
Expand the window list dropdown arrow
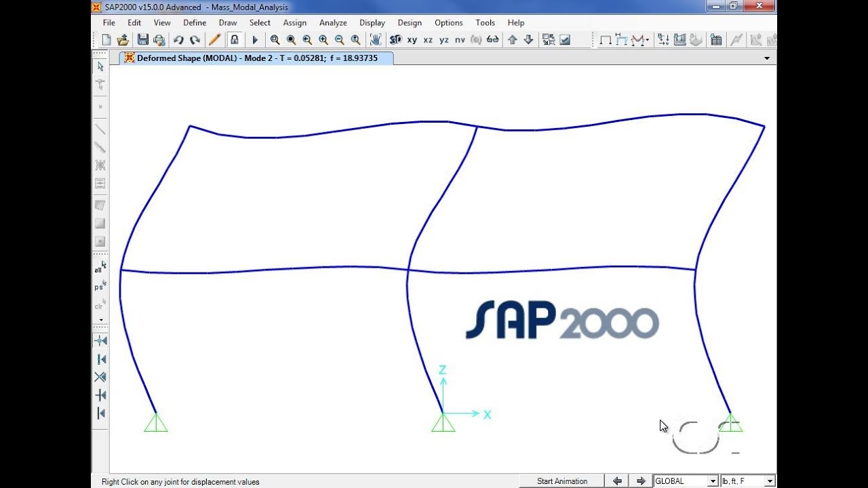767,58
